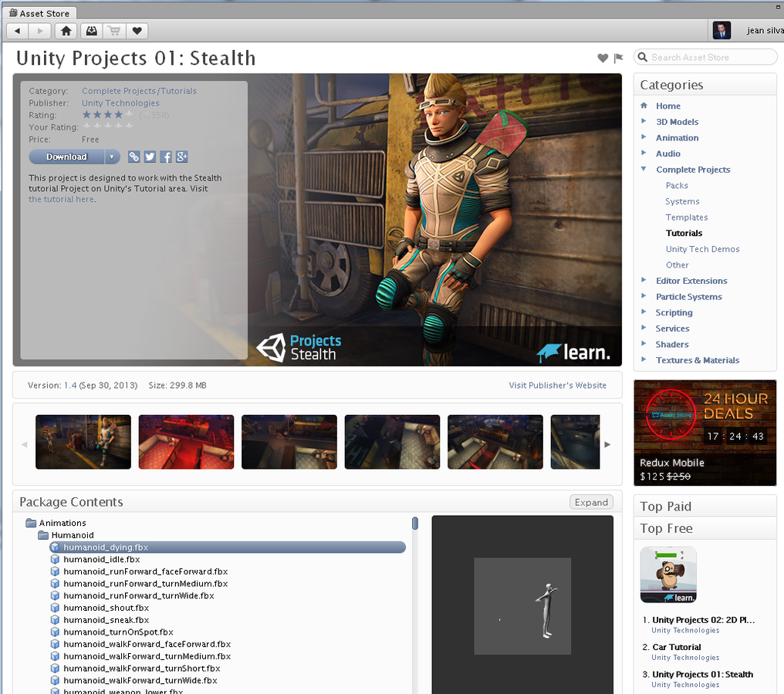
Task: Open the wish list heart toolbar icon
Action: point(137,31)
